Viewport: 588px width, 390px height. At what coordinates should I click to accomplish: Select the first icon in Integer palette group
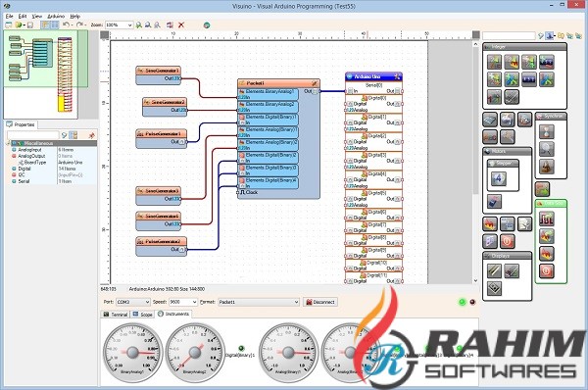point(494,62)
